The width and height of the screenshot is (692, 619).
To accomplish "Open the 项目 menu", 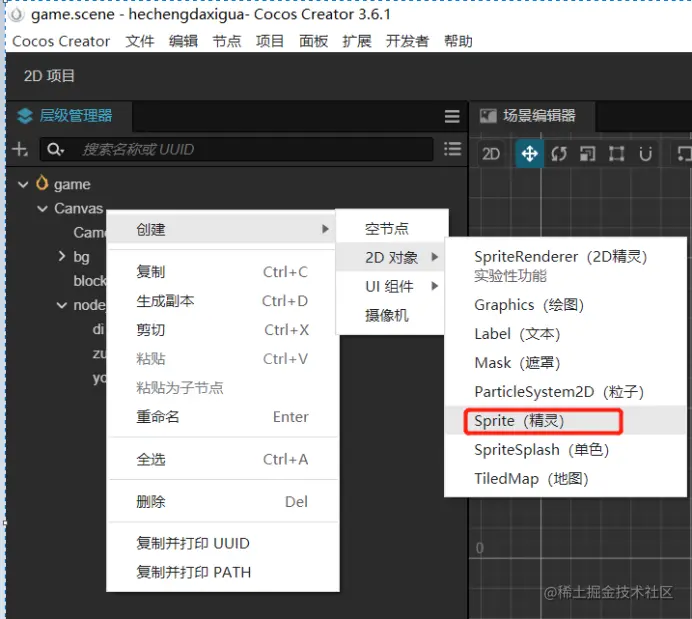I will (270, 41).
